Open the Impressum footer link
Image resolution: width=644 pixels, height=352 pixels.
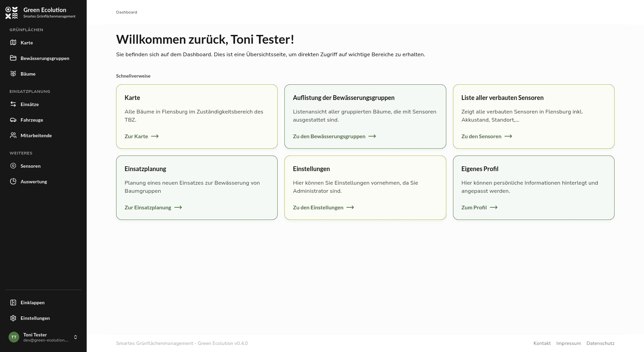(568, 343)
